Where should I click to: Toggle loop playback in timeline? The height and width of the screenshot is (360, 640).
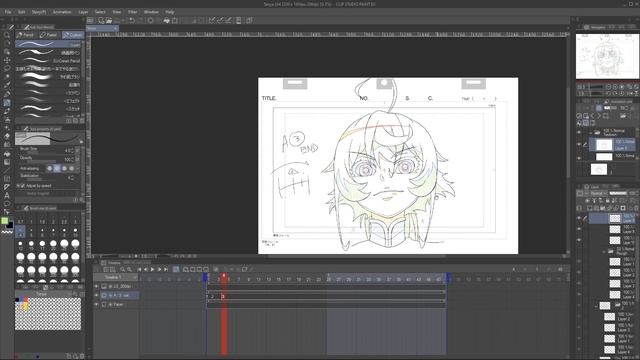(x=176, y=269)
